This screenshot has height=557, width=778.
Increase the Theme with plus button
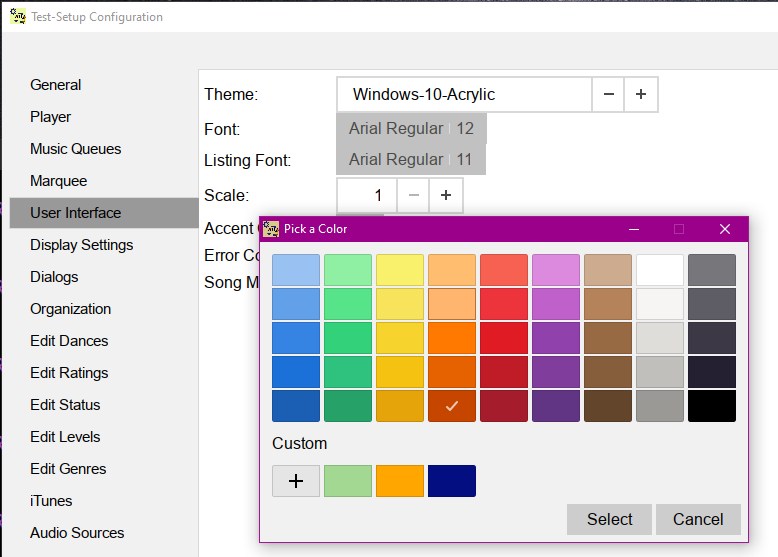click(x=641, y=95)
